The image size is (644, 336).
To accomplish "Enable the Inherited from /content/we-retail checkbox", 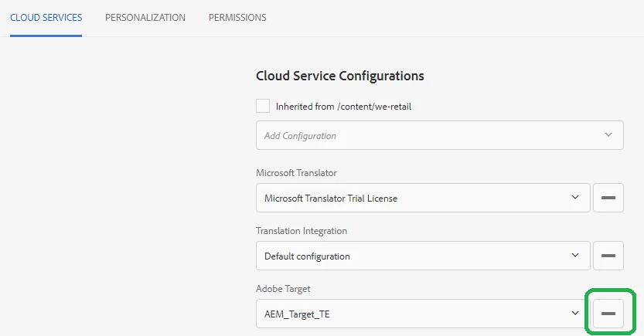I will pyautogui.click(x=263, y=106).
